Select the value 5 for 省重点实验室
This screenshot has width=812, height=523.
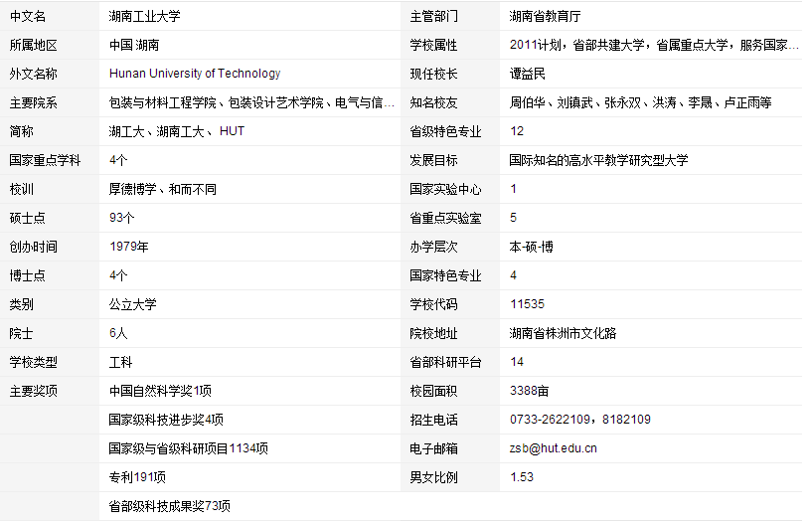click(513, 218)
